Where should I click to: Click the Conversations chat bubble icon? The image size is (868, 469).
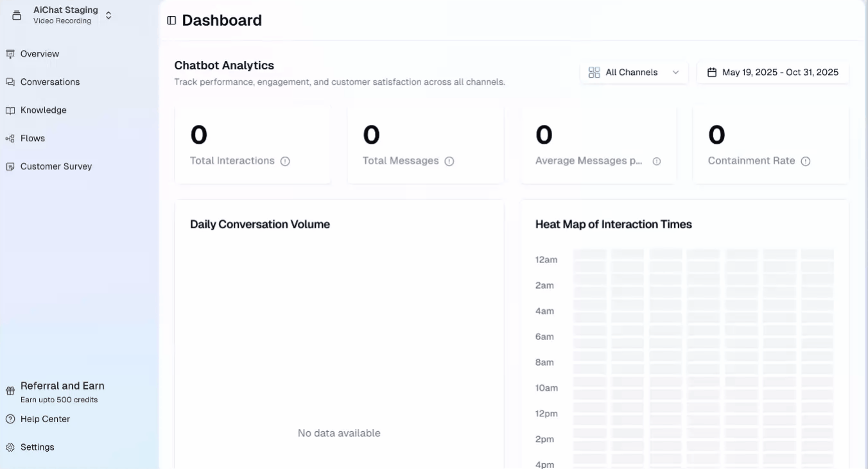(10, 82)
